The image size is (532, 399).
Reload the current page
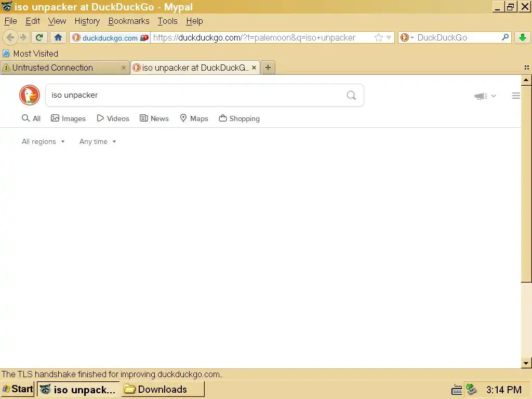click(39, 37)
